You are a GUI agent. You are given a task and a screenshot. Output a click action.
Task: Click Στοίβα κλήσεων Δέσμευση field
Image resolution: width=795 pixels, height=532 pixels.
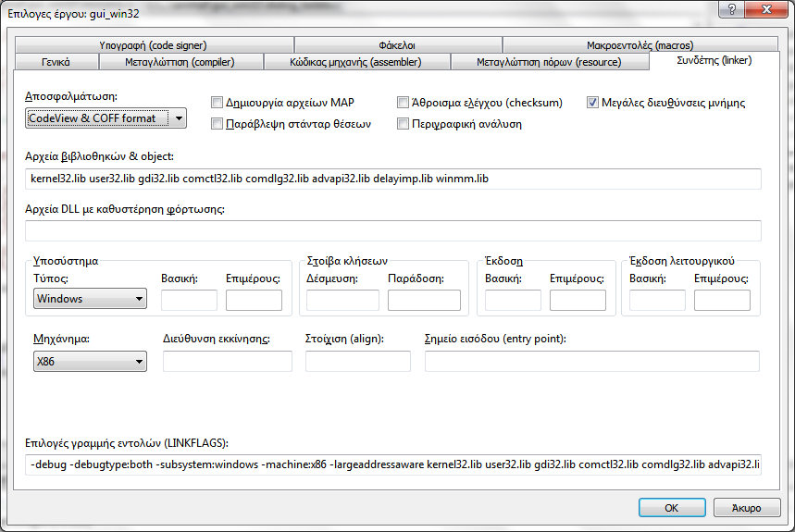coord(342,300)
